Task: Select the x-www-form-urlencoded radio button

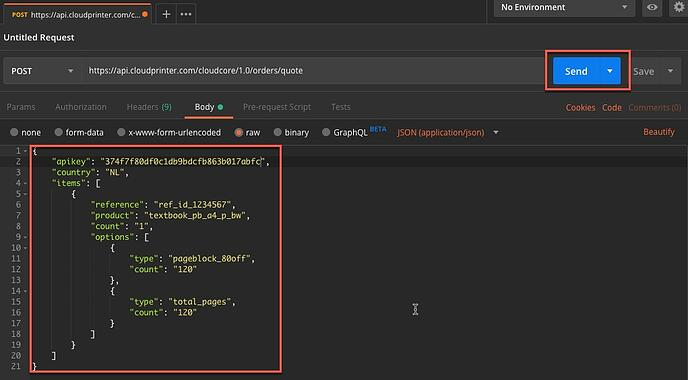Action: pos(121,132)
